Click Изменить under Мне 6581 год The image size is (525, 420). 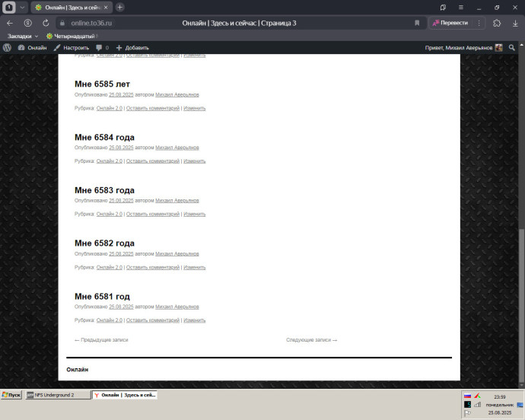click(195, 320)
